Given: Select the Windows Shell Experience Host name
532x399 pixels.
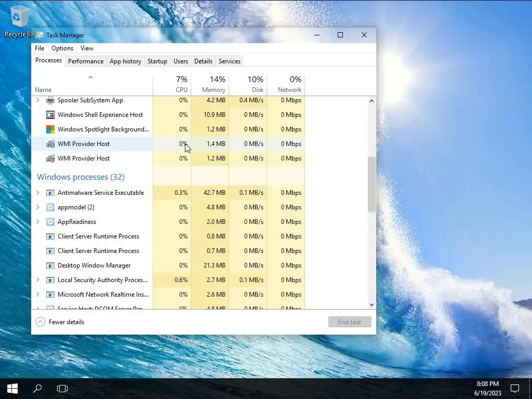Looking at the screenshot, I should coord(100,115).
